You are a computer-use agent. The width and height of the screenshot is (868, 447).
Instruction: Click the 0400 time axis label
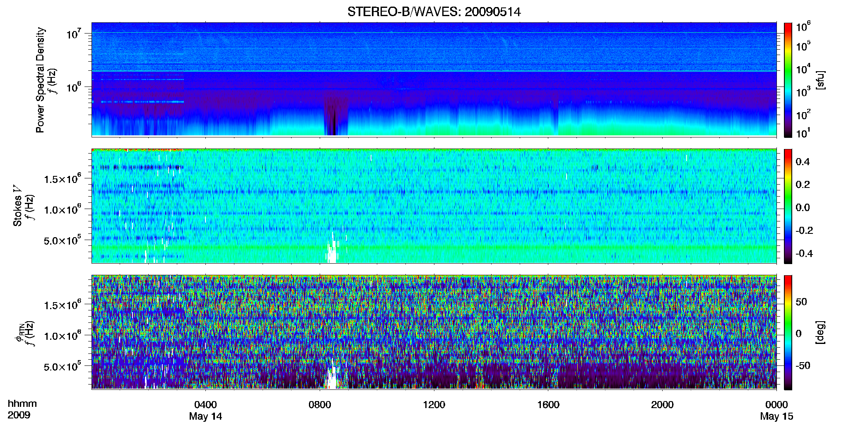click(x=205, y=405)
